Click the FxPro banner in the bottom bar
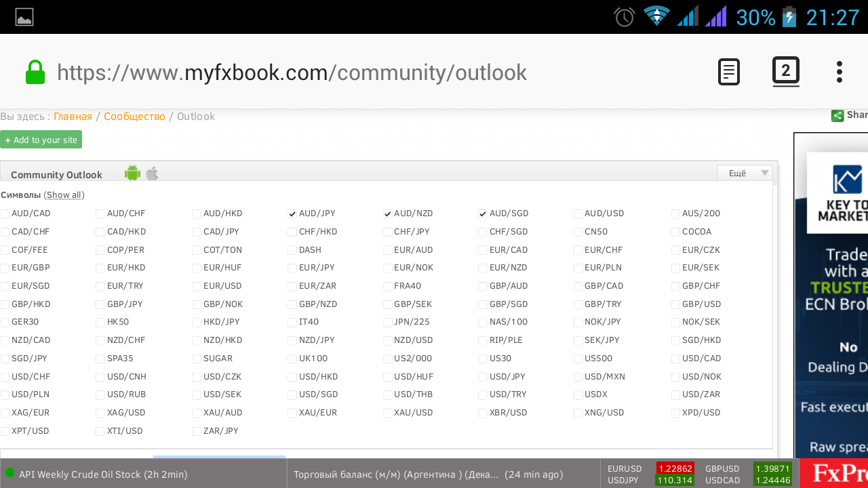 coord(834,473)
